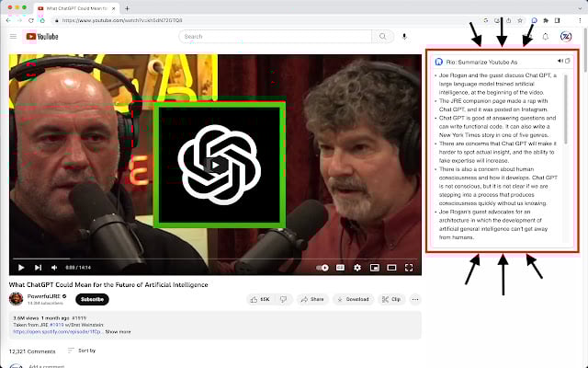Click the Download button
The height and width of the screenshot is (368, 588).
353,299
